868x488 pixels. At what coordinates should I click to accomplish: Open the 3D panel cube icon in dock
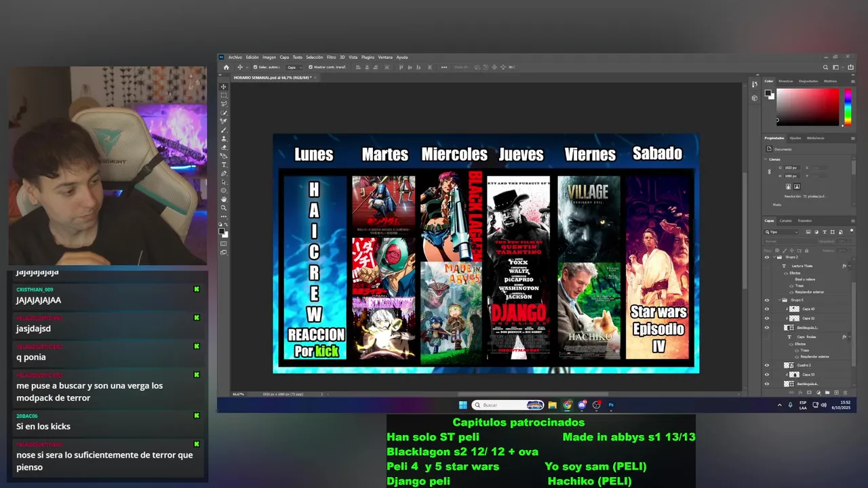755,98
